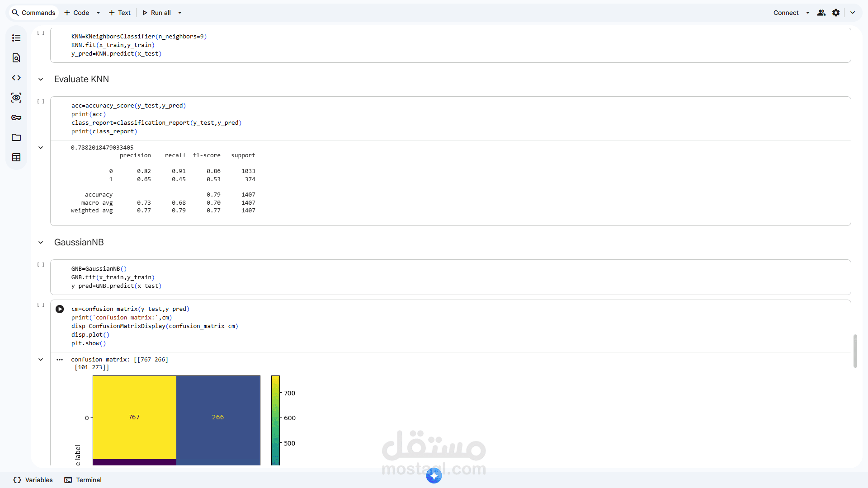Screen dimensions: 868x488
Task: Open the data table sidebar icon
Action: pos(16,157)
